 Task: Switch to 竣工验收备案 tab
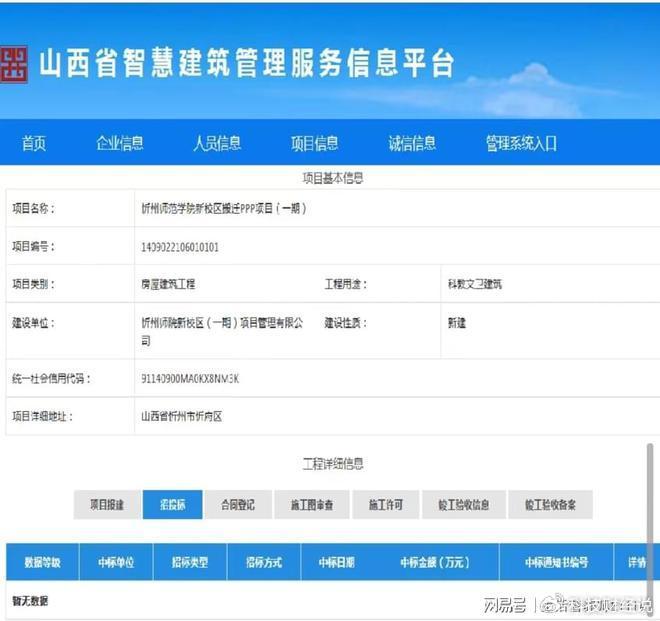[550, 505]
